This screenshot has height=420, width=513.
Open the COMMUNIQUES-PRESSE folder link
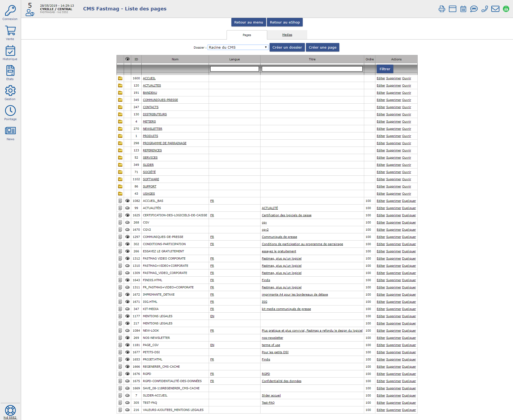tap(160, 100)
